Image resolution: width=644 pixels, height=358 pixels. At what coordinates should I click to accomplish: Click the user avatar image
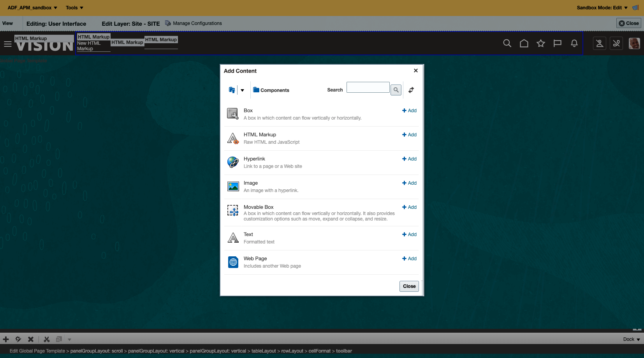(634, 43)
